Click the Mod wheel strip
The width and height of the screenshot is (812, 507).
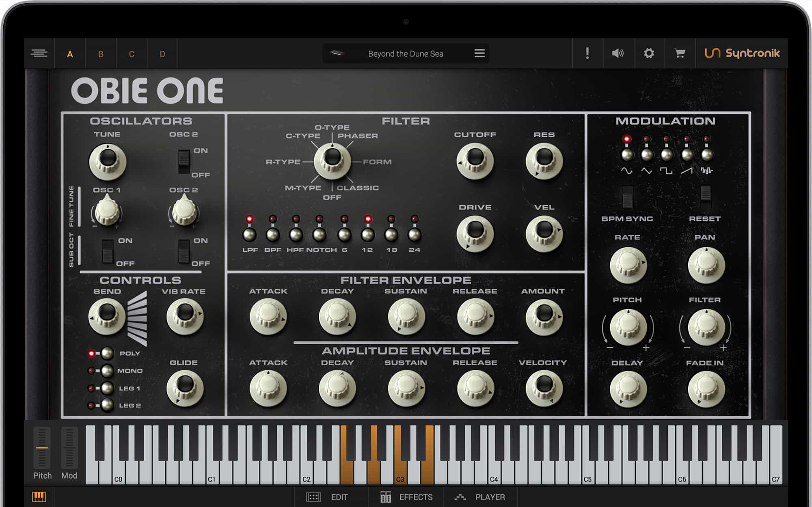[69, 447]
